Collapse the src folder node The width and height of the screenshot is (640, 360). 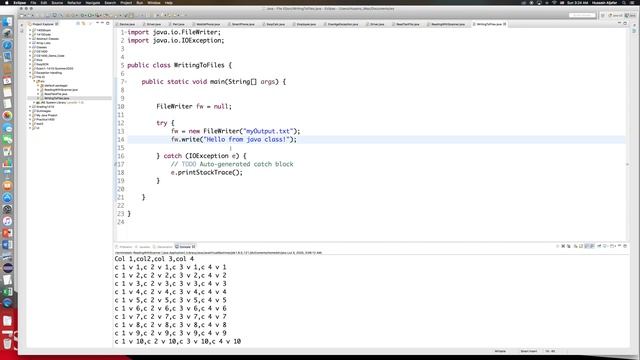tap(34, 81)
